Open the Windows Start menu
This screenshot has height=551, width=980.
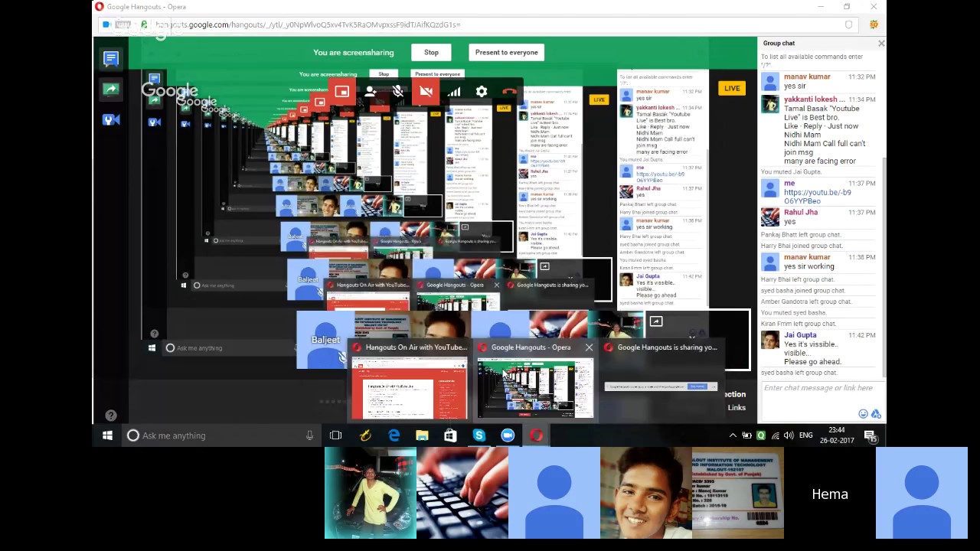click(x=107, y=435)
